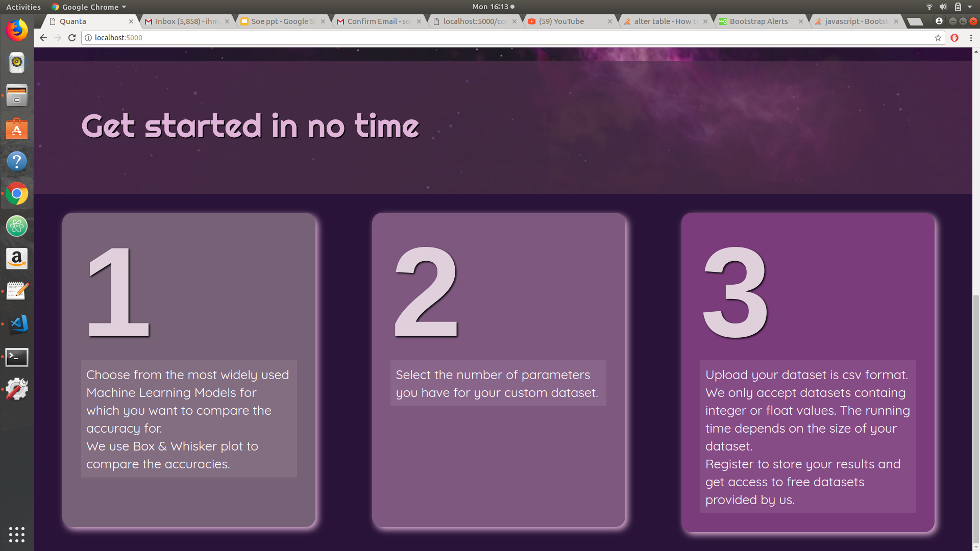Reload the localhost:5000 page

point(72,38)
